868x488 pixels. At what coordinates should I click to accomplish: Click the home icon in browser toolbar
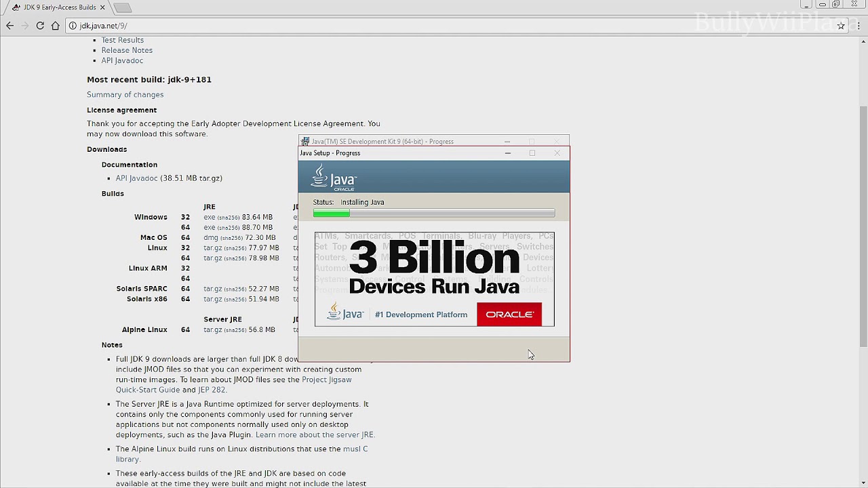(56, 26)
